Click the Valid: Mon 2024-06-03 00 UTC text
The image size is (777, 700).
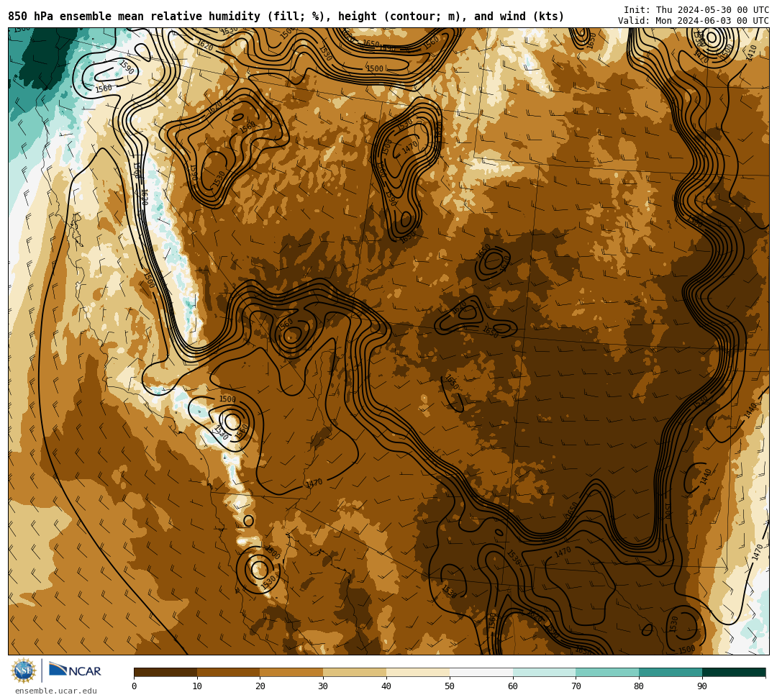(x=694, y=21)
